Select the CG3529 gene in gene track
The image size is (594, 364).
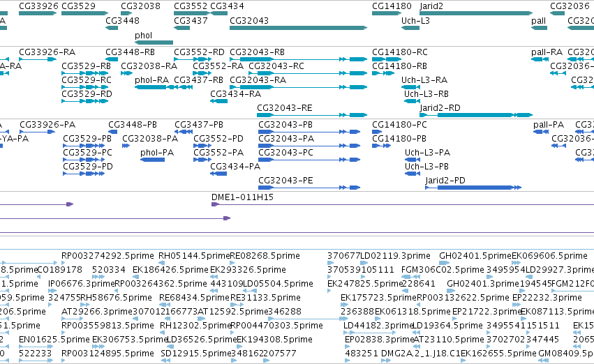point(85,13)
